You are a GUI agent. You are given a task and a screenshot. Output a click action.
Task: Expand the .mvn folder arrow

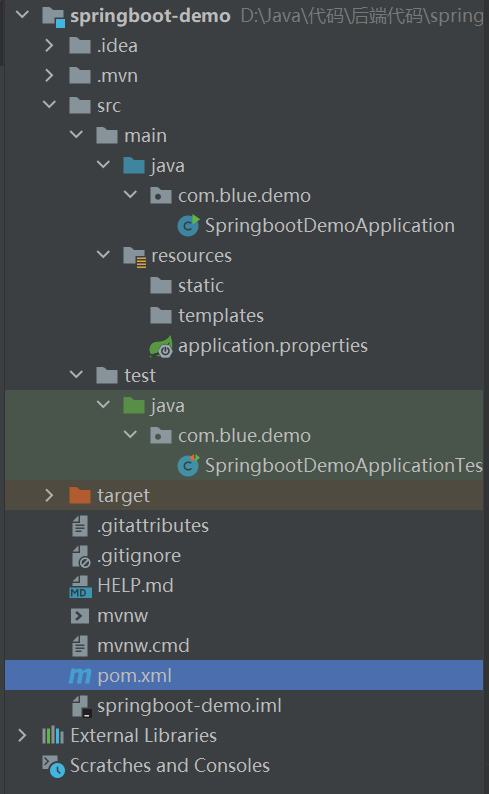click(x=49, y=75)
